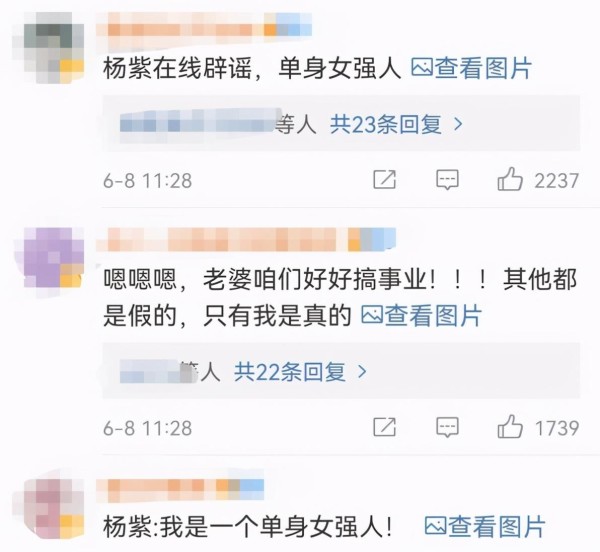
Task: Open the chevron arrow after 共23条回复
Action: click(458, 124)
